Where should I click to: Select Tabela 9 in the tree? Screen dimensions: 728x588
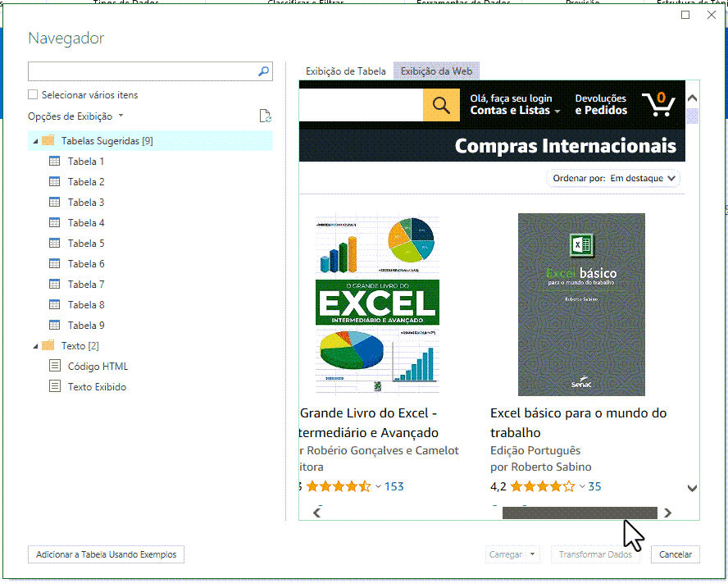pos(86,325)
